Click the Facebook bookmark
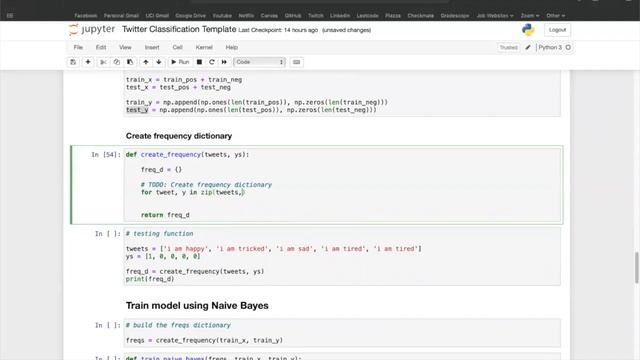The width and height of the screenshot is (640, 360). pyautogui.click(x=86, y=16)
